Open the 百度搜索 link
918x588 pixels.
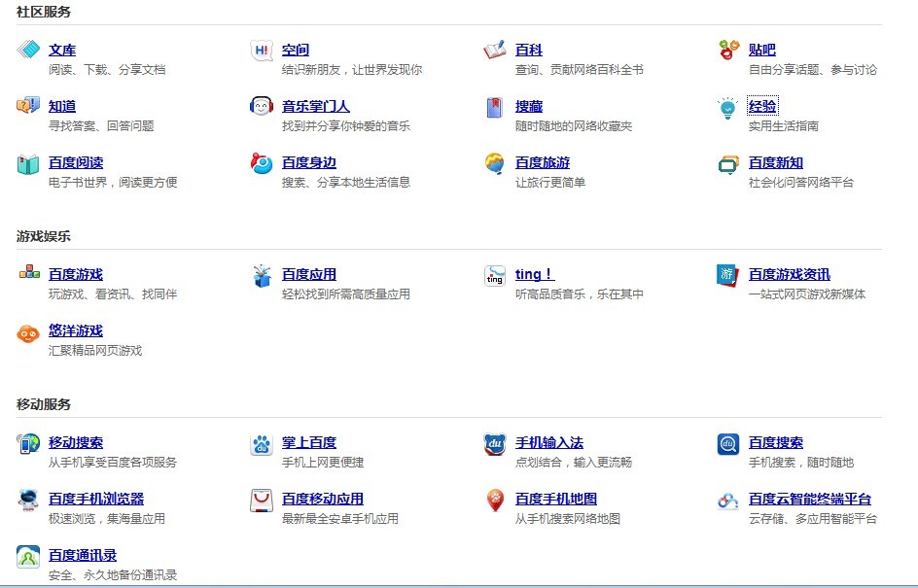pyautogui.click(x=776, y=442)
